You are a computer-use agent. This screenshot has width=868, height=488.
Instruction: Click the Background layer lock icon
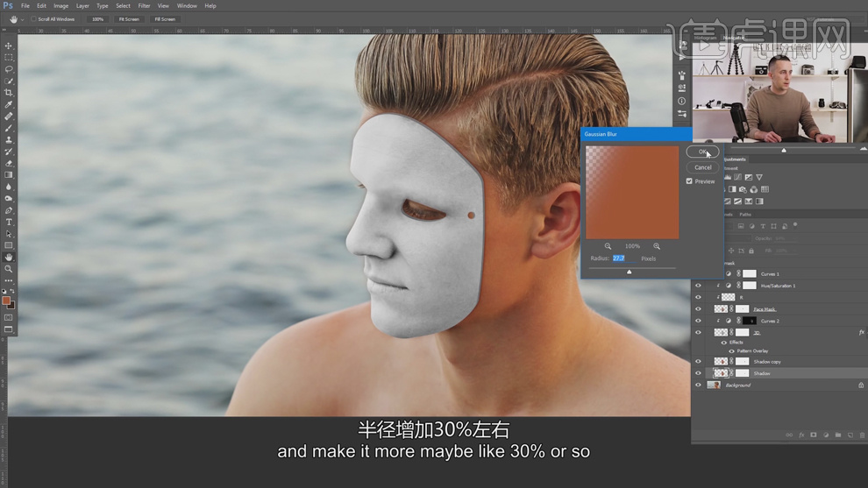[x=861, y=385]
